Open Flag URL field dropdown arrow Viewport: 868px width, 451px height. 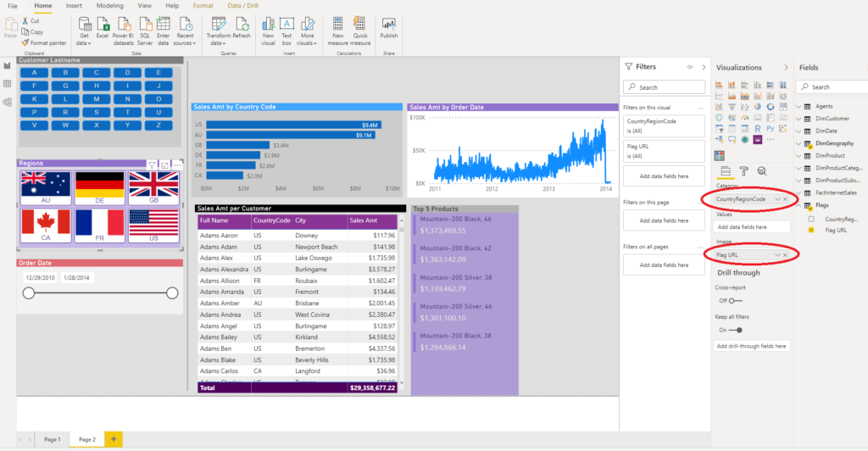tap(777, 255)
